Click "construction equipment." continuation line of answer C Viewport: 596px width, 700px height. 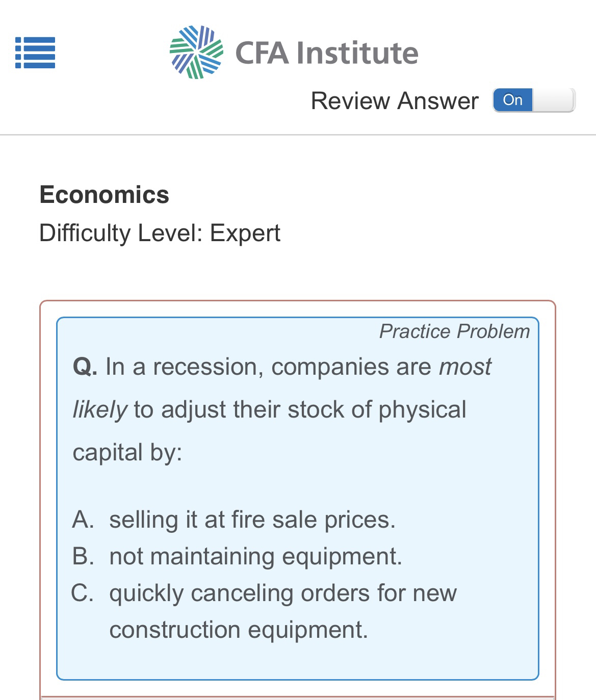click(239, 630)
